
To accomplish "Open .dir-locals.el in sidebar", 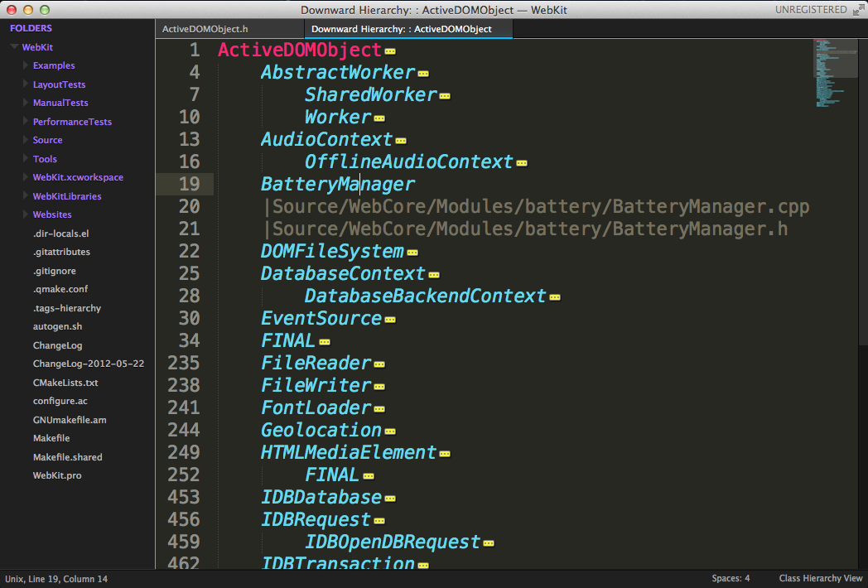I will coord(61,233).
